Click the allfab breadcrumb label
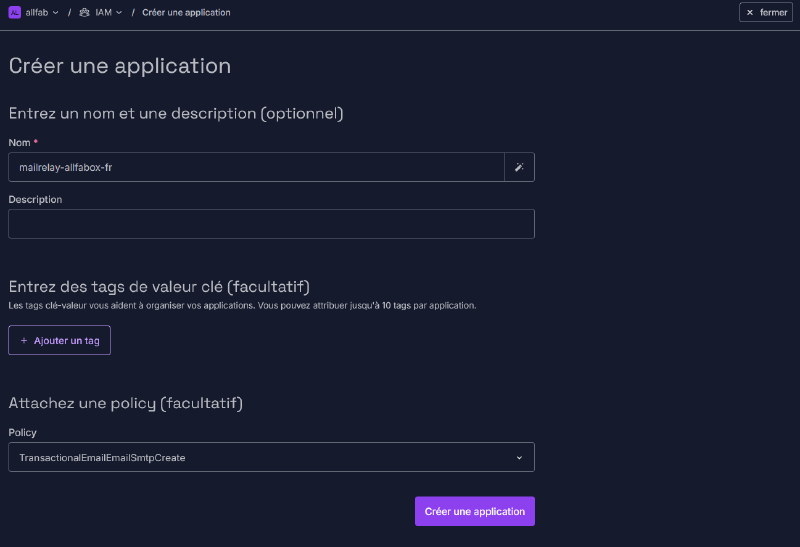The image size is (800, 547). click(37, 12)
